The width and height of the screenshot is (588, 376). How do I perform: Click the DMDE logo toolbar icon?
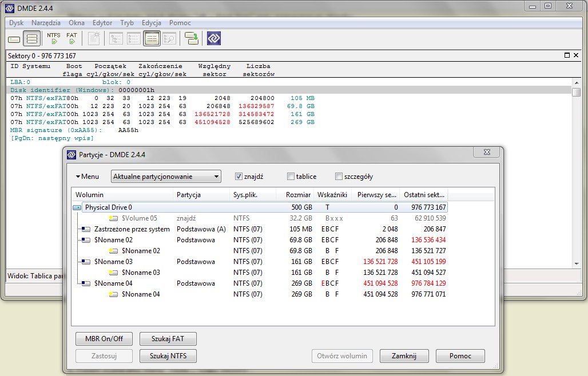click(x=213, y=38)
